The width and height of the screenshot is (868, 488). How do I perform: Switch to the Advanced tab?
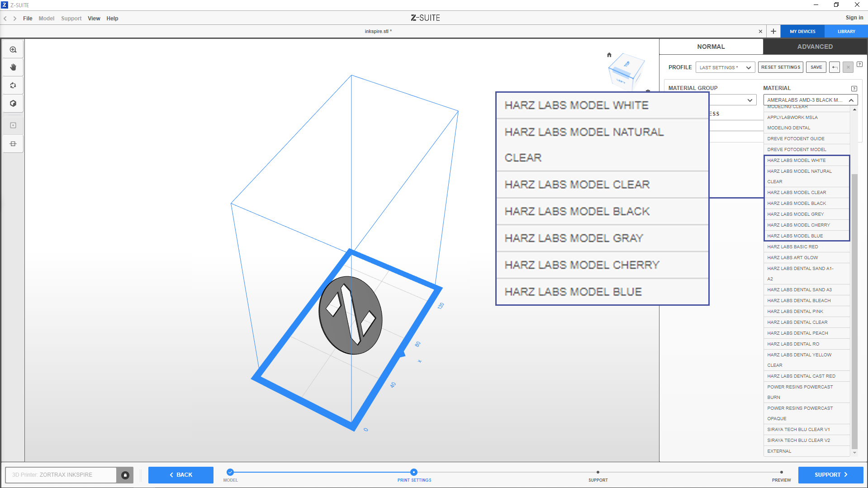coord(815,47)
